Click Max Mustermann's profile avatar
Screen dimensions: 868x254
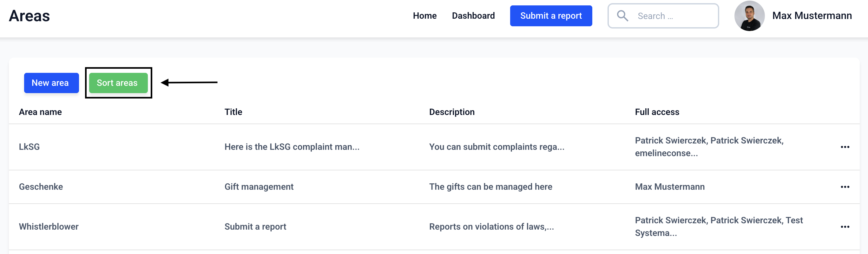click(x=749, y=16)
